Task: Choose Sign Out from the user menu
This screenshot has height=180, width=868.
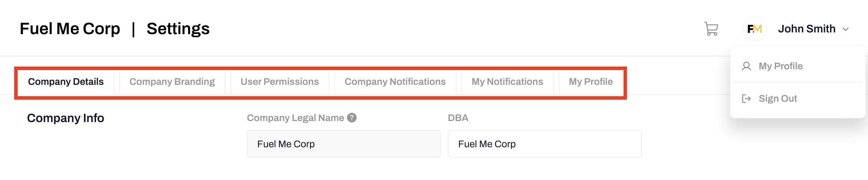Action: (x=778, y=99)
